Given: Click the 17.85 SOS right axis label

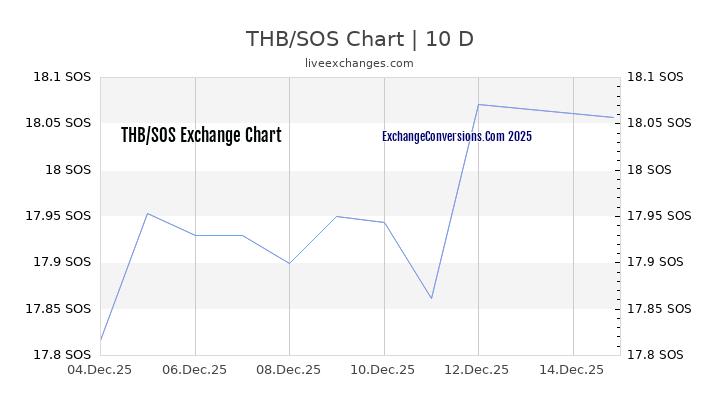Looking at the screenshot, I should [656, 308].
